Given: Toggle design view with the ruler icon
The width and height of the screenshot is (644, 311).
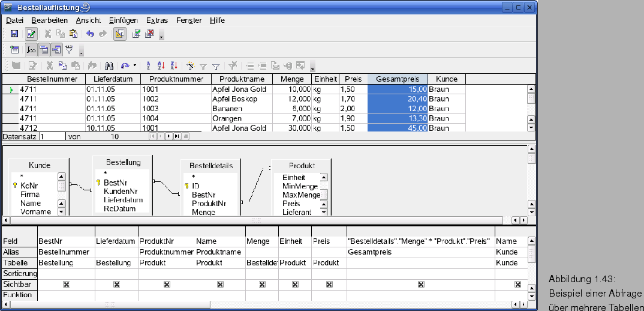Looking at the screenshot, I should [120, 34].
